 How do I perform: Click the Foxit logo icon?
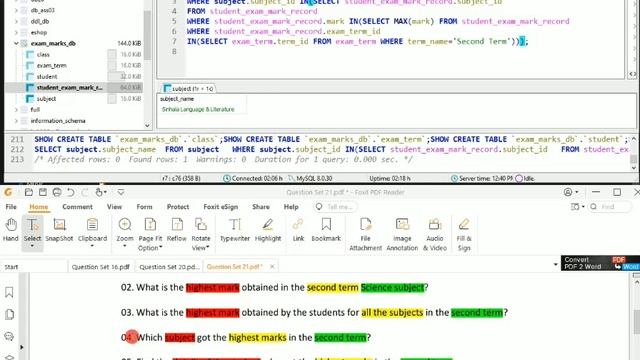point(8,192)
